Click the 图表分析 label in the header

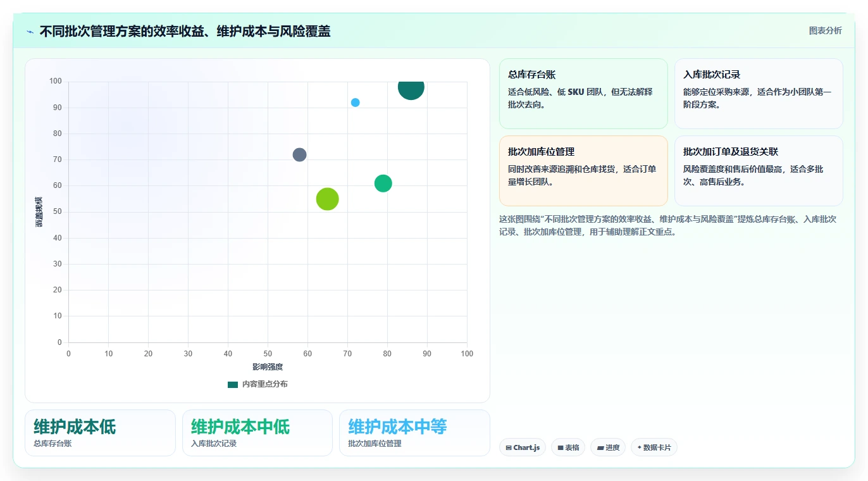click(825, 30)
